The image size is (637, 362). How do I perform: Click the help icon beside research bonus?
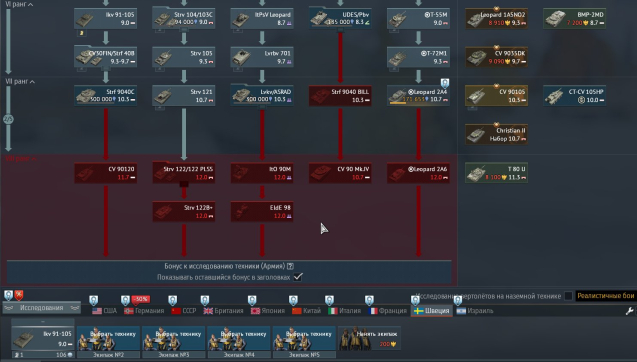click(x=290, y=266)
